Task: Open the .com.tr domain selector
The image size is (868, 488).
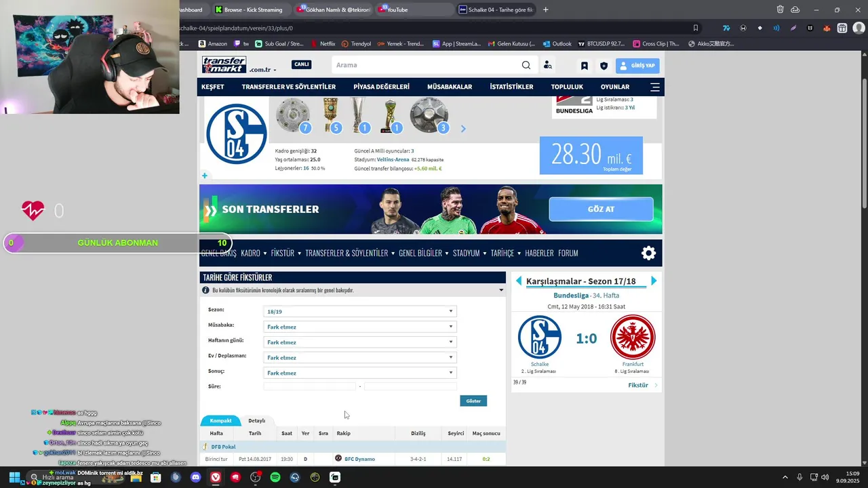Action: [x=262, y=70]
